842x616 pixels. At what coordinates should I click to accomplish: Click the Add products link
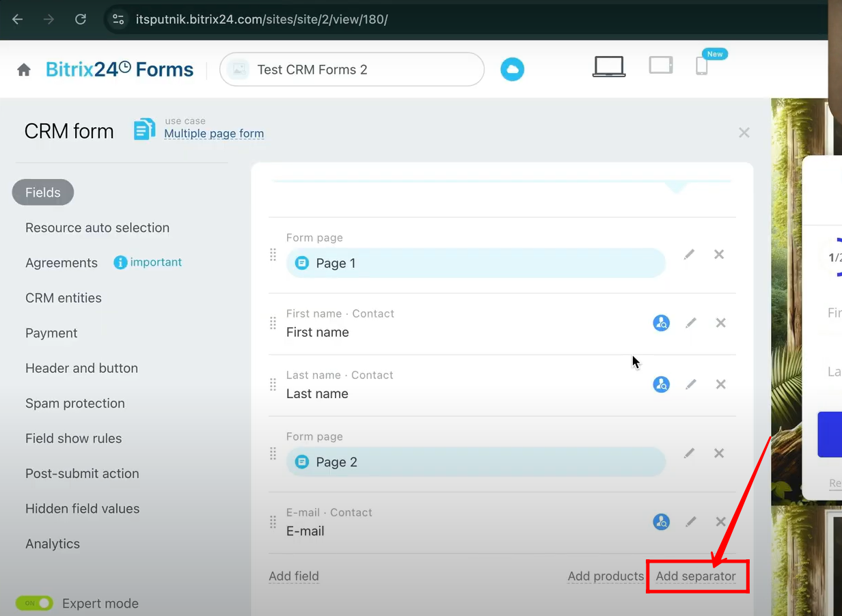click(606, 576)
